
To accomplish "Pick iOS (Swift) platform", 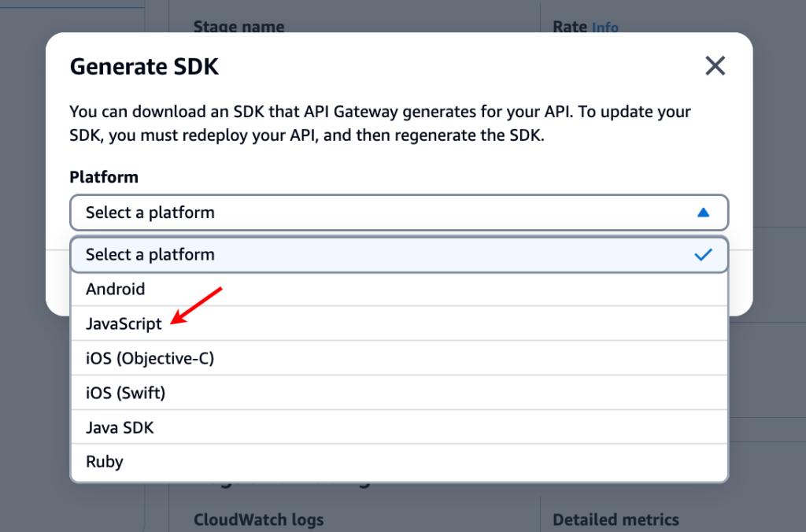I will click(399, 393).
